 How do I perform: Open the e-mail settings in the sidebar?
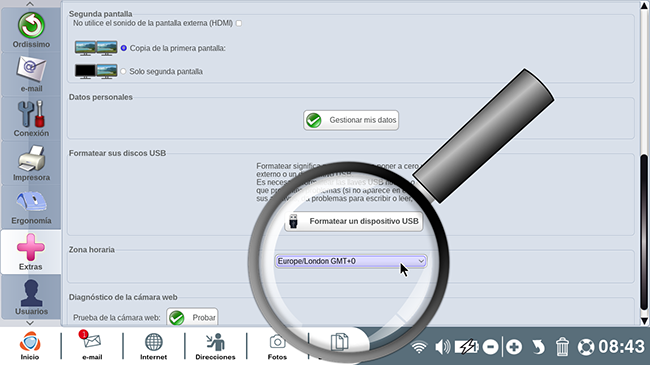31,74
